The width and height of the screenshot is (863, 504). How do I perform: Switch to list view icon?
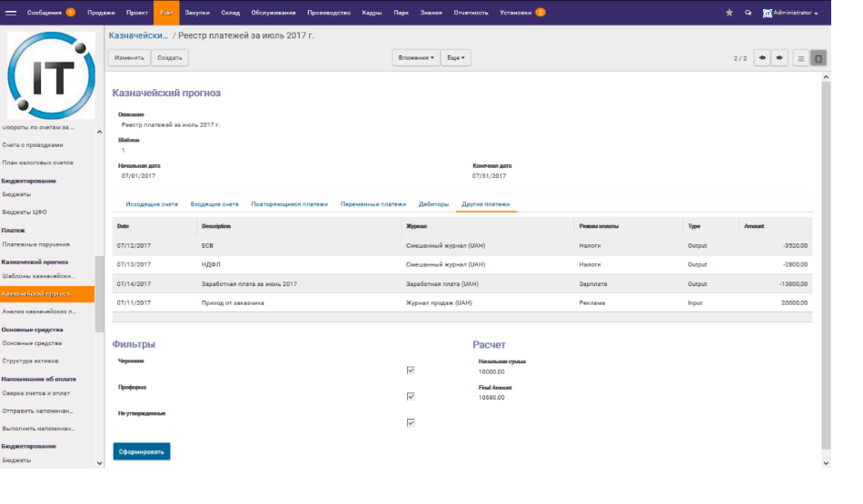pos(801,58)
